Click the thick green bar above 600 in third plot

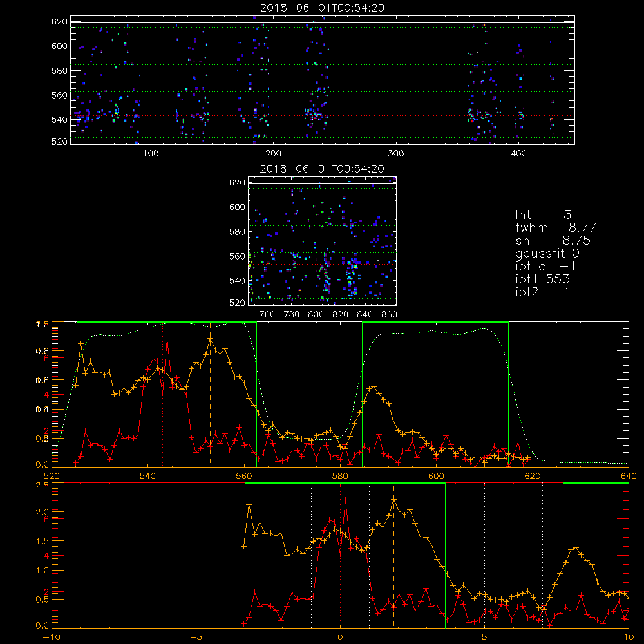435,323
